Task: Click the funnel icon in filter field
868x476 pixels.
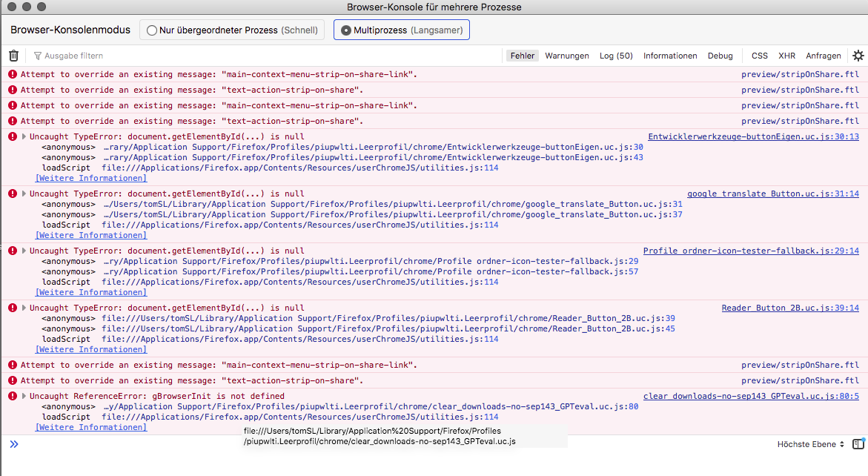Action: click(38, 56)
